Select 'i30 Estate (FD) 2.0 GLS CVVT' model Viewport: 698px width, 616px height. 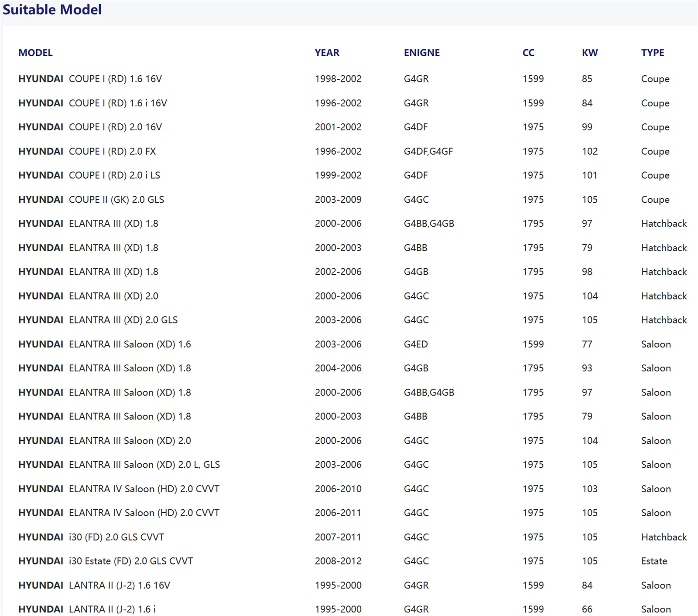106,561
